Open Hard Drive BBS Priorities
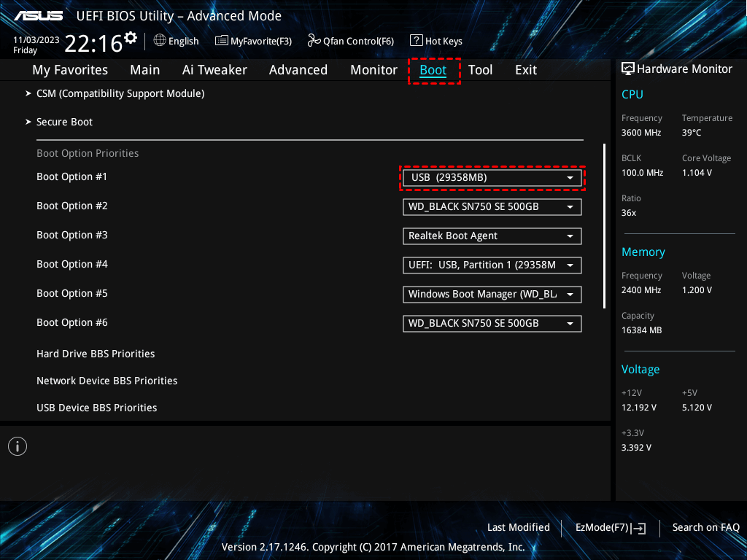This screenshot has width=747, height=560. click(x=96, y=354)
